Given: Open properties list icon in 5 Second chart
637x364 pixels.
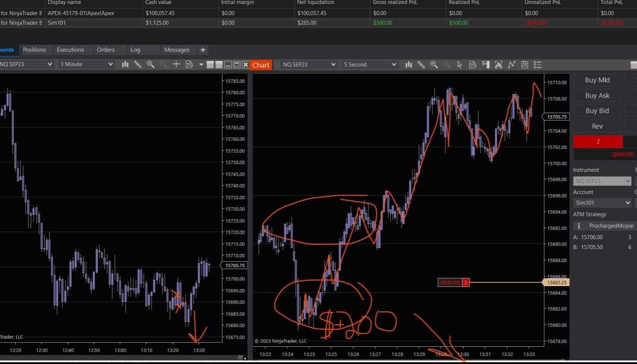Looking at the screenshot, I should pyautogui.click(x=538, y=65).
